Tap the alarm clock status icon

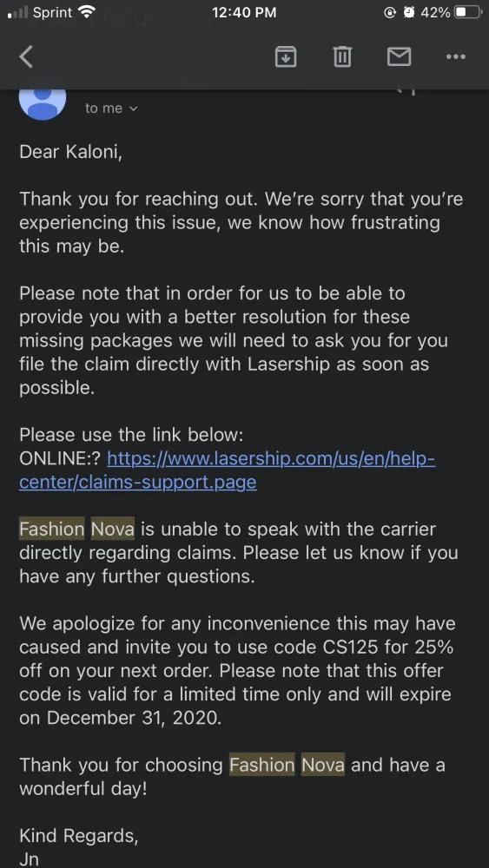(x=409, y=12)
